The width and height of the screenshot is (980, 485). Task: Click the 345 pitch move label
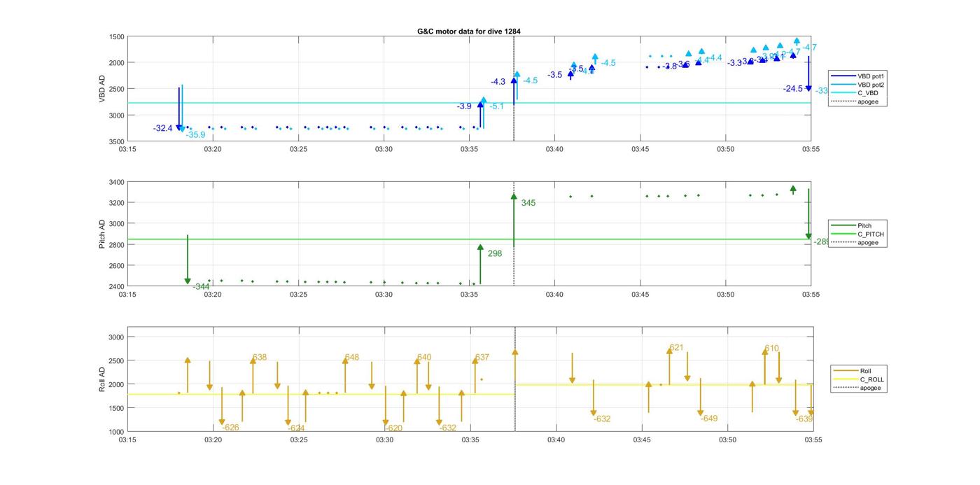tap(528, 203)
